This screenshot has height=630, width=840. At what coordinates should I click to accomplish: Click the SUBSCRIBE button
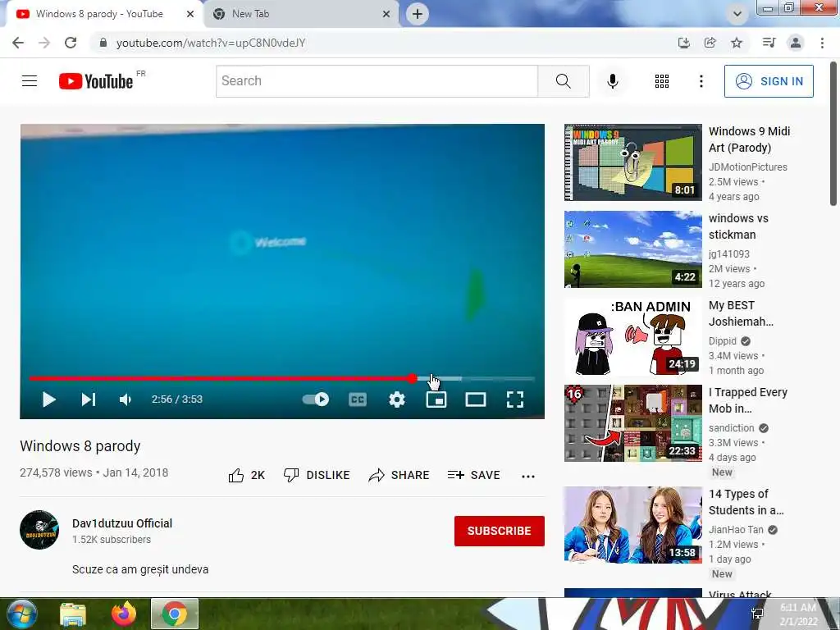500,531
